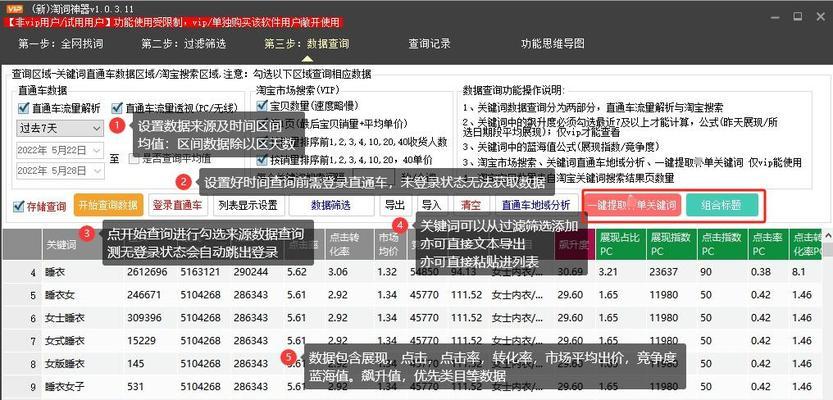The image size is (833, 400).
Task: Open the 功能思维导图 tab
Action: pos(552,44)
